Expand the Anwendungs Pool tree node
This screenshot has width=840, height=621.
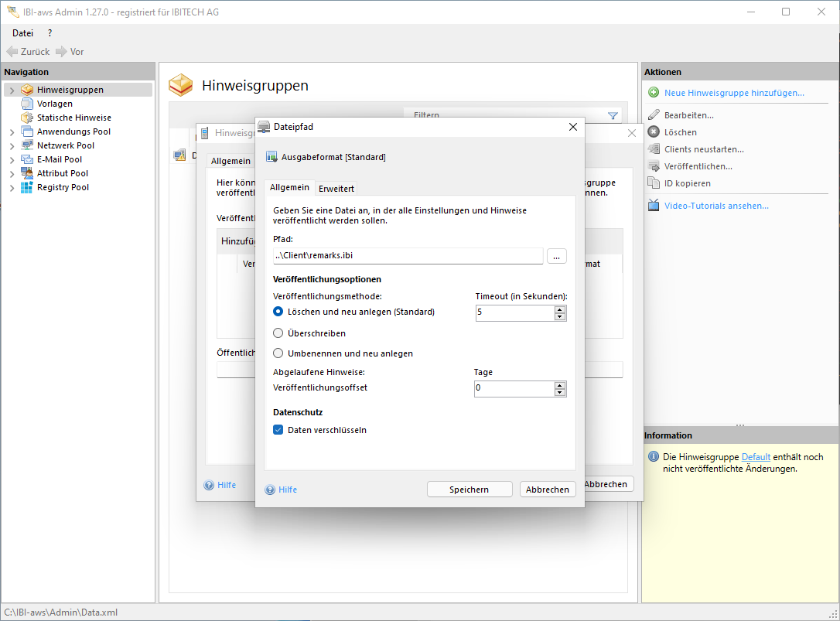click(x=12, y=132)
